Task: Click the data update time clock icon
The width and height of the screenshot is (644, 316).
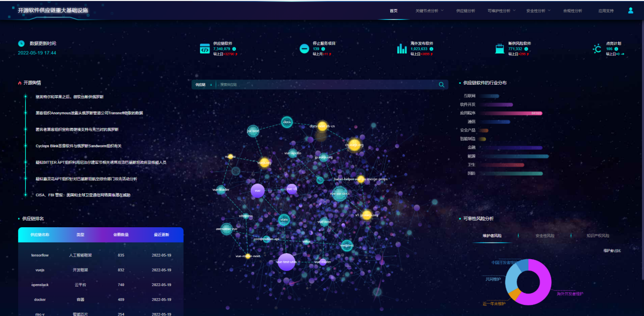Action: (x=21, y=44)
